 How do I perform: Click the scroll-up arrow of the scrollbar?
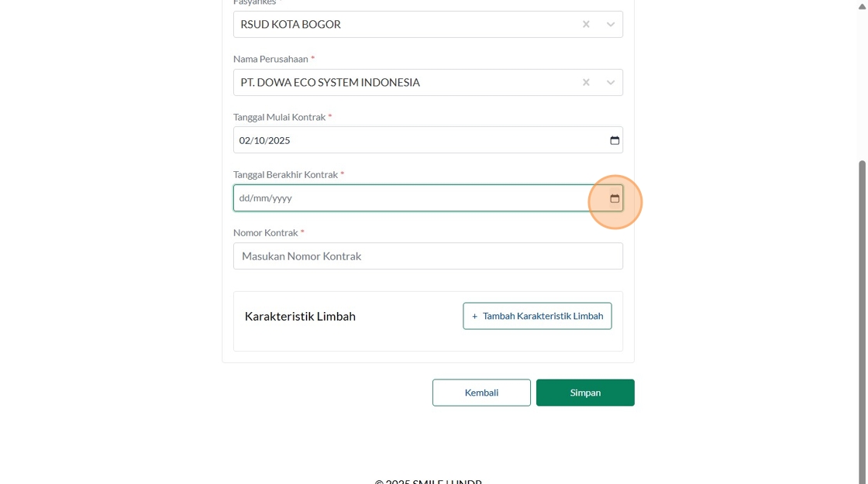[x=862, y=6]
